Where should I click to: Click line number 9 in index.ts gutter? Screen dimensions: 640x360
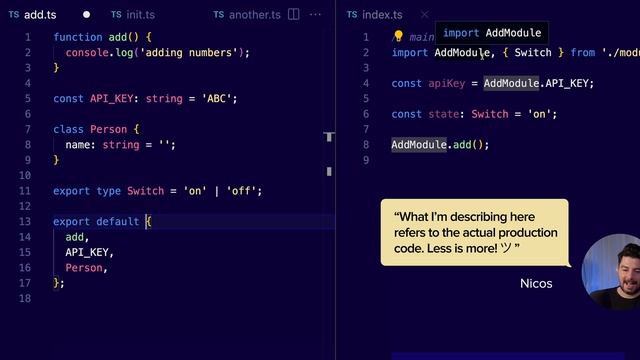pos(366,160)
